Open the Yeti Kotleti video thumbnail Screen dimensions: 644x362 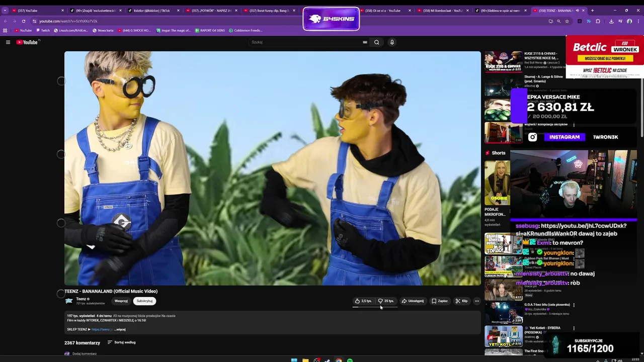pos(503,336)
